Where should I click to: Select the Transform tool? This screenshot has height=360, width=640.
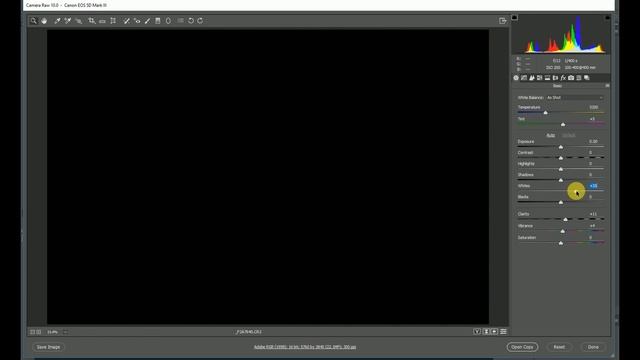click(113, 21)
